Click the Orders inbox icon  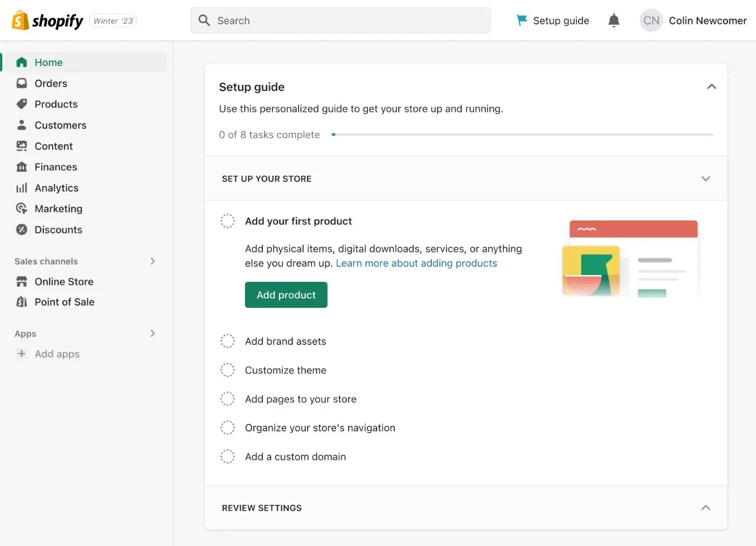pos(22,83)
